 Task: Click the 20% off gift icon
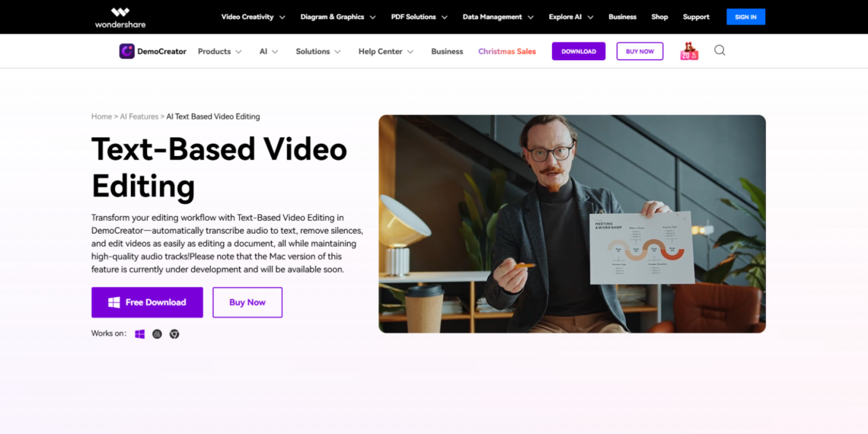pos(689,51)
